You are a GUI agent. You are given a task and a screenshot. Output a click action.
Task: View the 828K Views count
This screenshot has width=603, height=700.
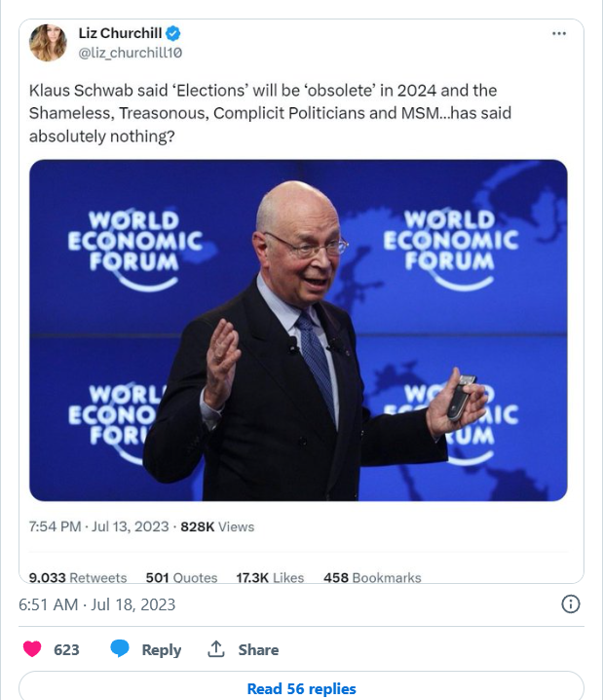coord(217,526)
